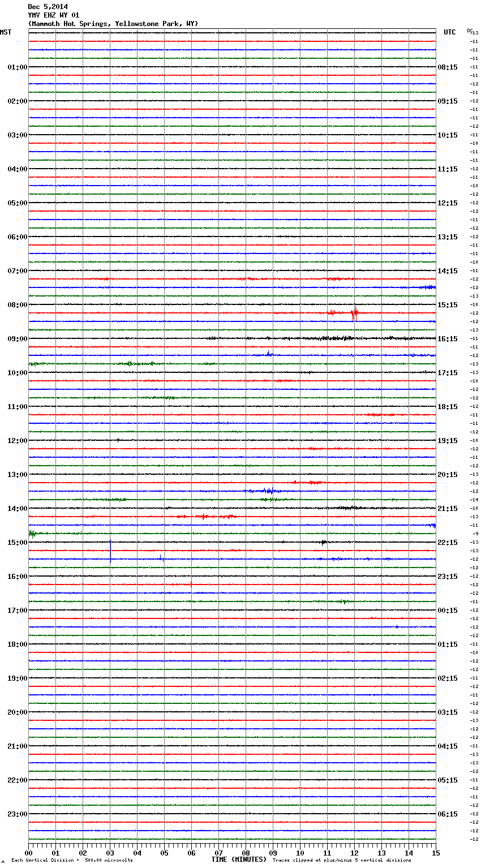Select the 12:00 MST time label
This screenshot has width=481, height=868.
coord(18,441)
